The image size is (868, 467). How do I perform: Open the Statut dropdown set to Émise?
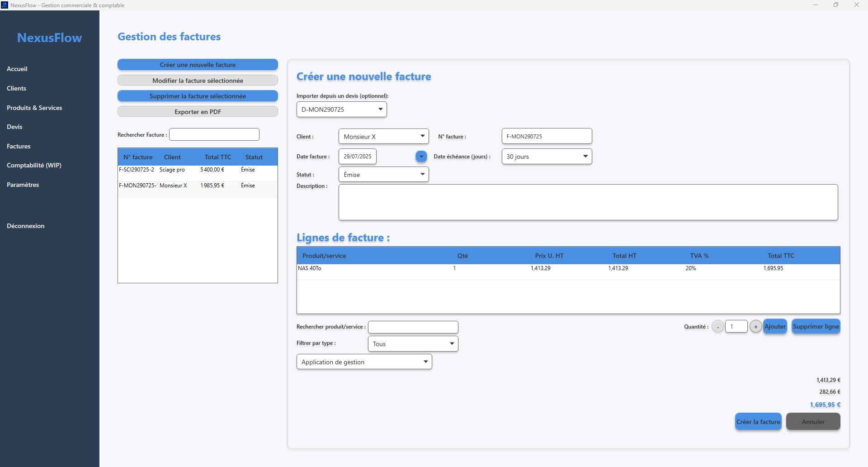(x=383, y=175)
